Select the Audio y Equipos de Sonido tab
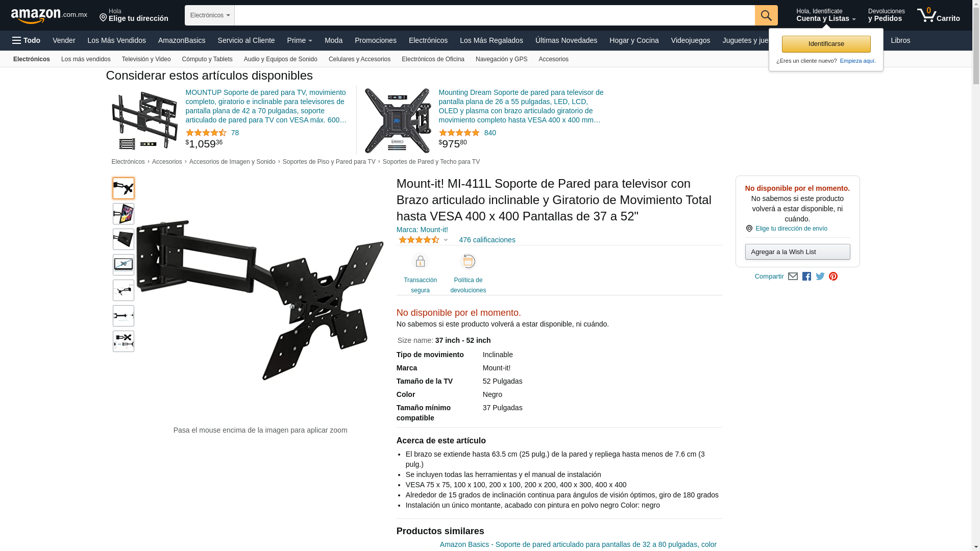This screenshot has width=980, height=551. pos(281,59)
